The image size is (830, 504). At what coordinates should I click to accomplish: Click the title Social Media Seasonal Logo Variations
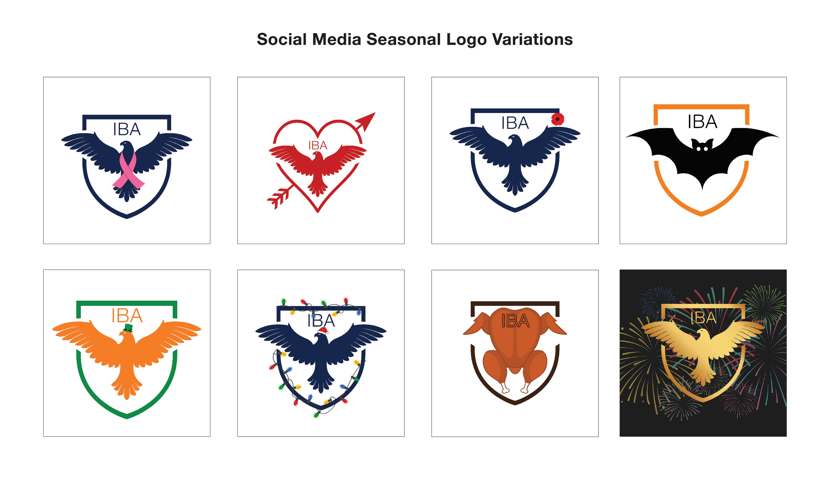(415, 39)
